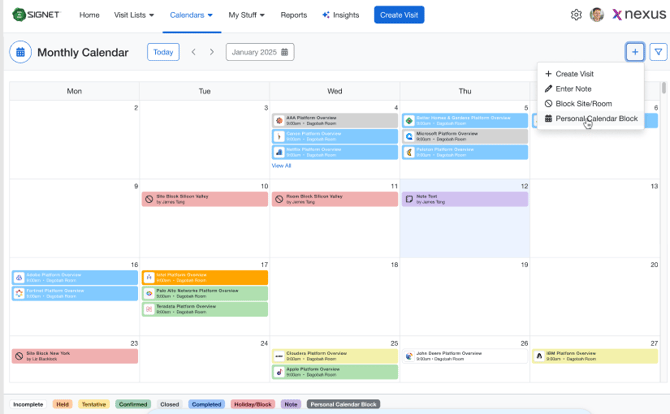
Task: Click the Held legend chip
Action: pyautogui.click(x=62, y=404)
